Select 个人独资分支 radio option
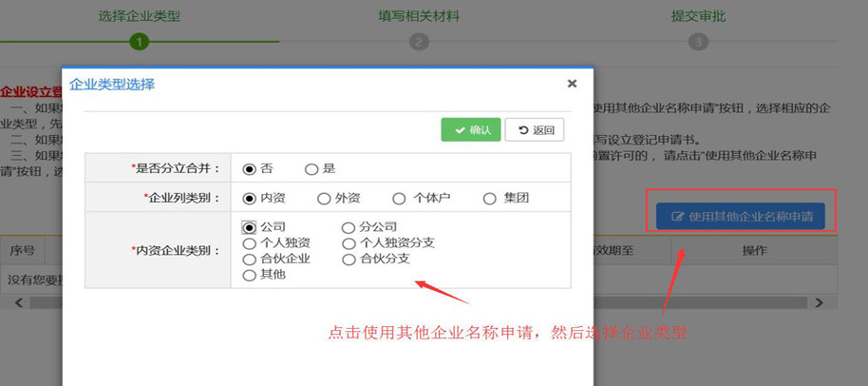The image size is (868, 386). [349, 243]
